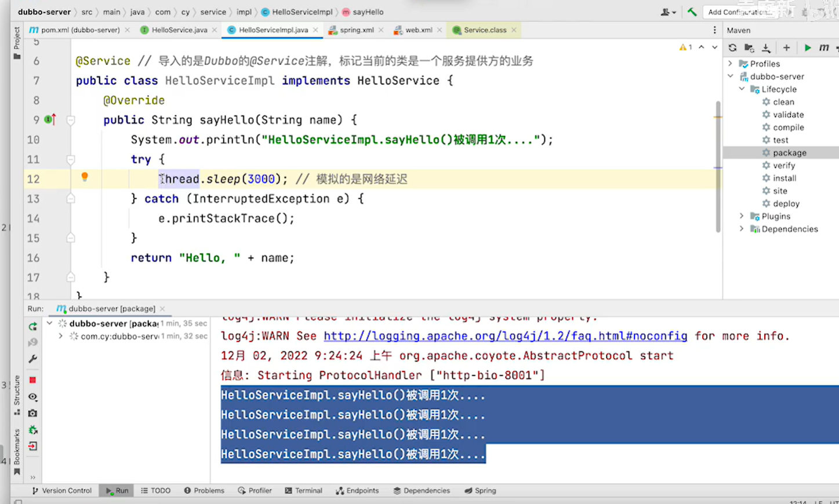Go to previous highlighted error arrow

pos(702,48)
